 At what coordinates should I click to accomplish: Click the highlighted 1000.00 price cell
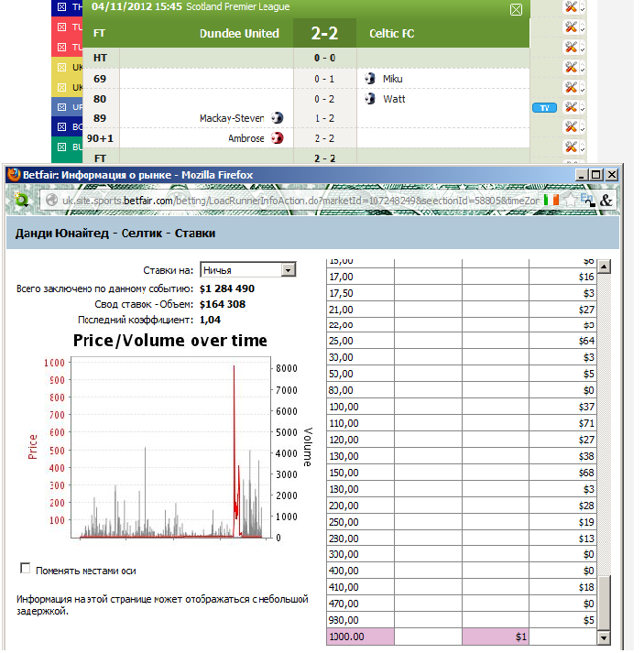(x=360, y=637)
